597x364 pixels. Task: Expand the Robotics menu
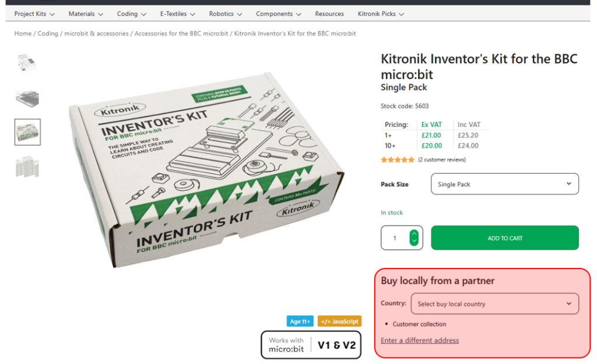[225, 13]
